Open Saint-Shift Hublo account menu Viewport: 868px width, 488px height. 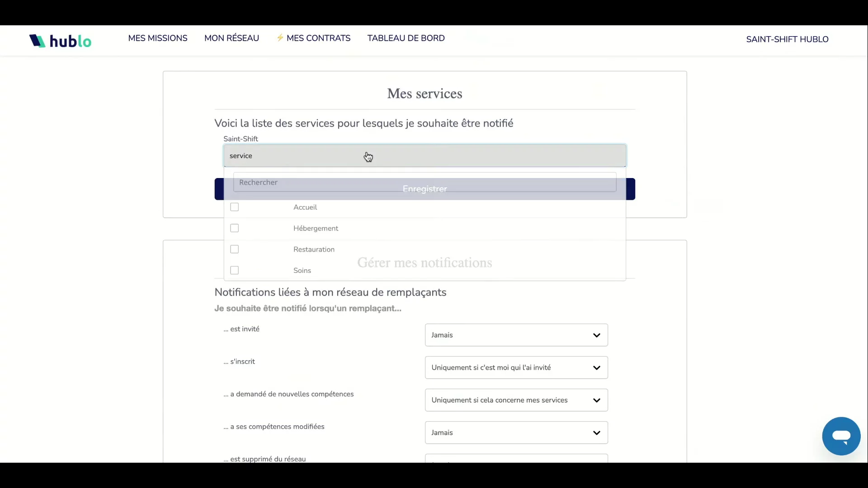tap(787, 39)
